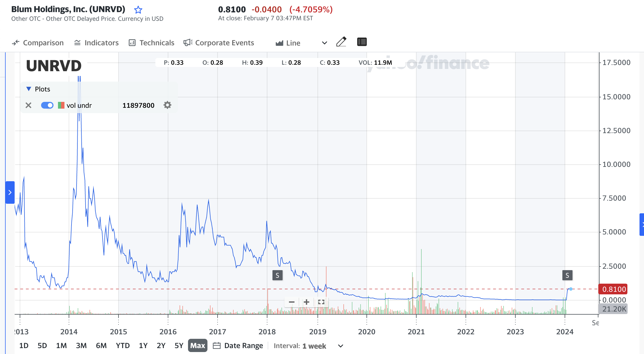Zoom in with the plus button
Viewport: 644px width, 354px height.
(307, 302)
